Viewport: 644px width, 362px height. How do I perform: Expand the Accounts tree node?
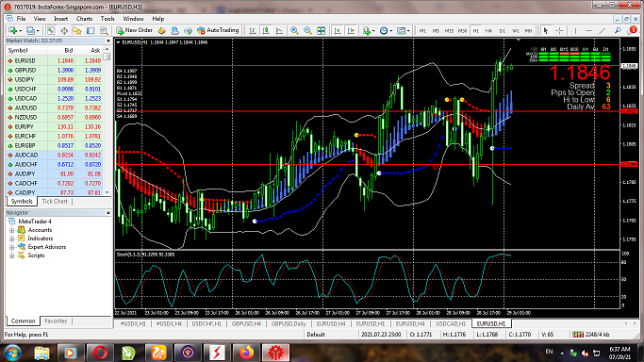(12, 230)
